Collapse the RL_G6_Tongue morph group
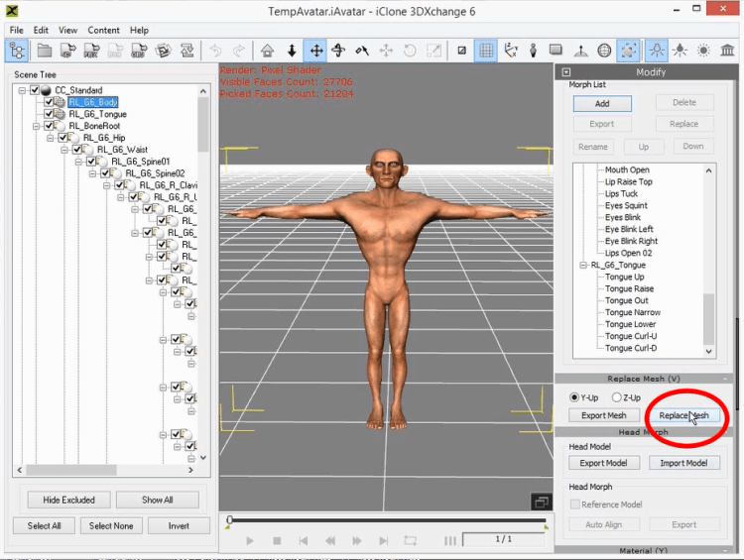This screenshot has width=744, height=560. (x=583, y=266)
